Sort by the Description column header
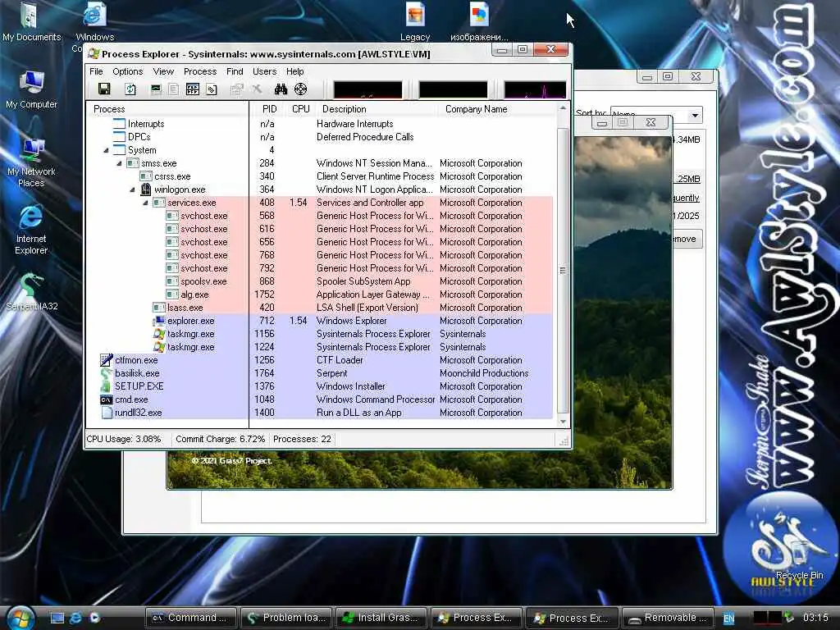The height and width of the screenshot is (630, 840). 377,109
